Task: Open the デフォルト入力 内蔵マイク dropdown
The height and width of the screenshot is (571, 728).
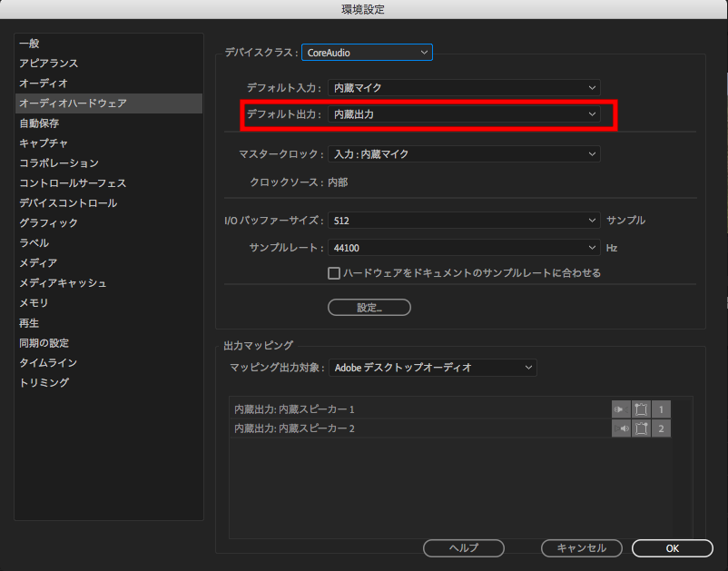Action: (x=464, y=88)
